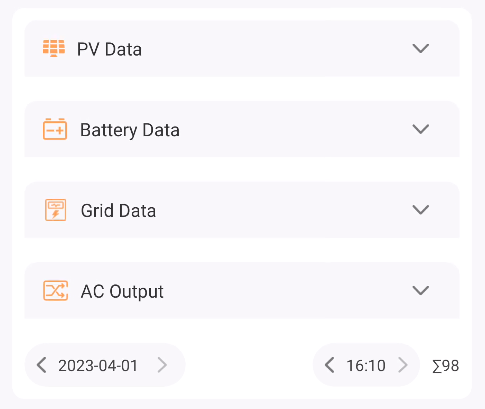
Task: Click the Σ98 record total
Action: 446,366
